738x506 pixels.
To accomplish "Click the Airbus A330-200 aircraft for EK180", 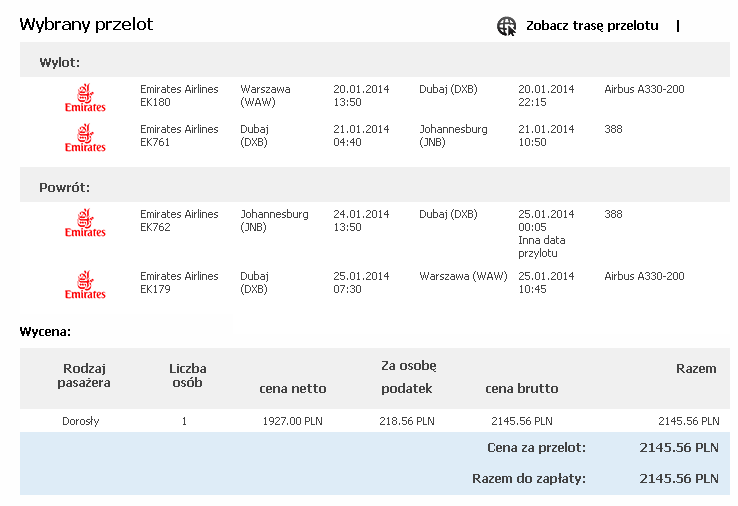I will [644, 89].
